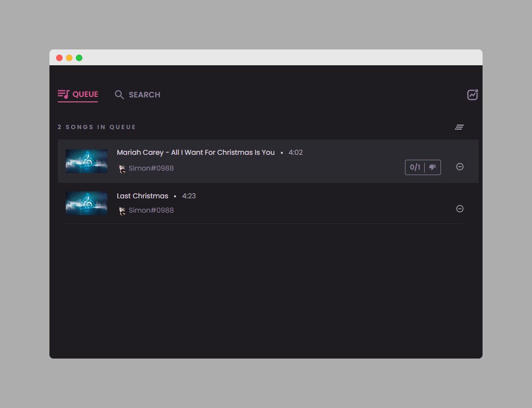Click the "2 SONGS IN QUEUE" label
The image size is (532, 408).
97,127
